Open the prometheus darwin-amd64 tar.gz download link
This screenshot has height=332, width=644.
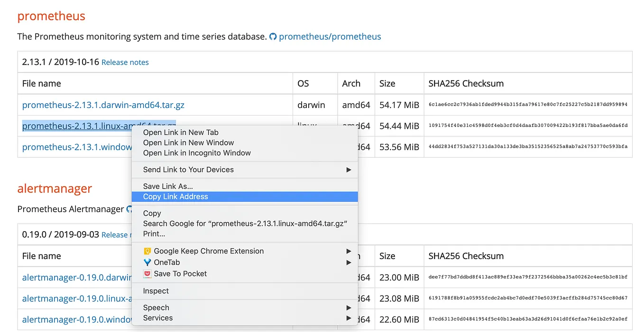[103, 105]
